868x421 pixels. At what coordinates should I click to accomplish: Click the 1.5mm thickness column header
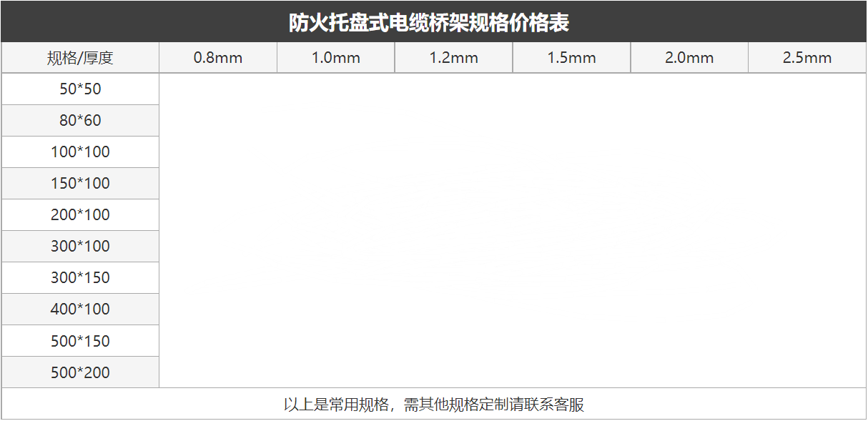pos(571,58)
